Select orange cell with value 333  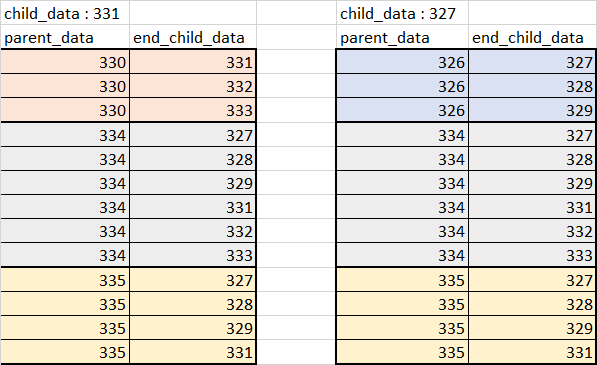pos(193,110)
